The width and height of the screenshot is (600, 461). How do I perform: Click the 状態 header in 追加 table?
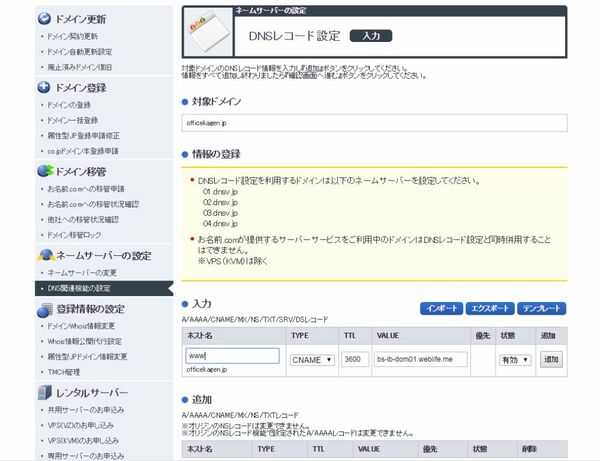[480, 449]
